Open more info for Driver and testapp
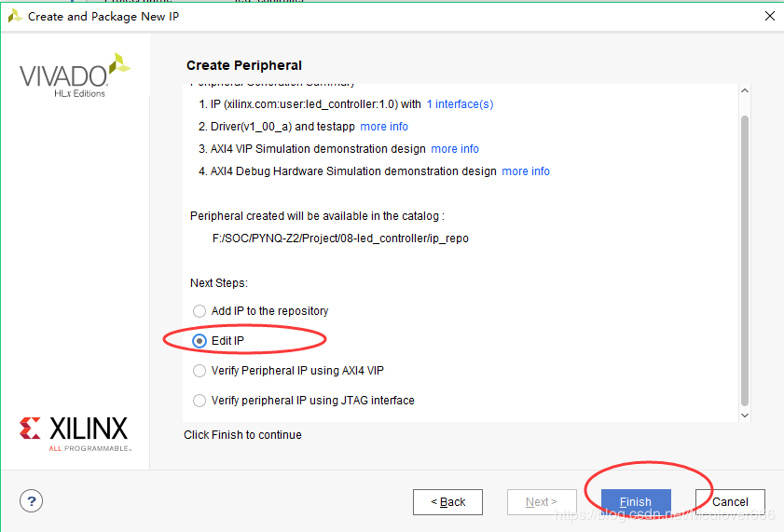 (x=384, y=127)
